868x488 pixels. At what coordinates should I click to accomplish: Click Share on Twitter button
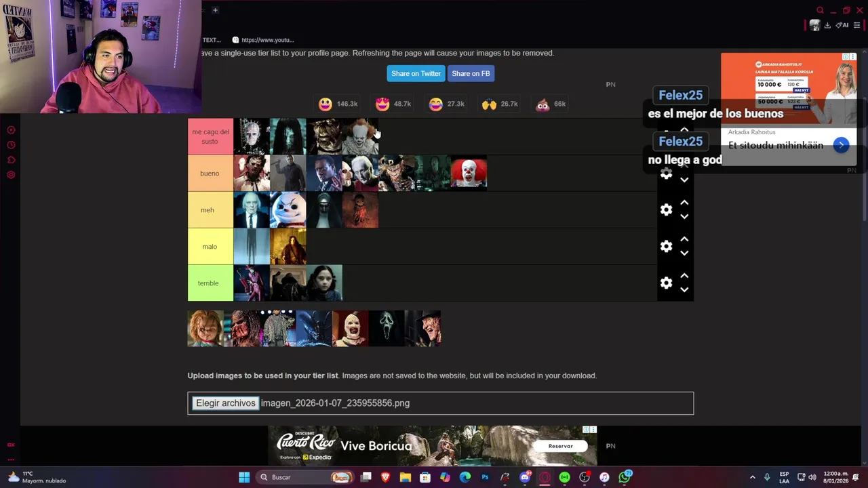click(416, 73)
